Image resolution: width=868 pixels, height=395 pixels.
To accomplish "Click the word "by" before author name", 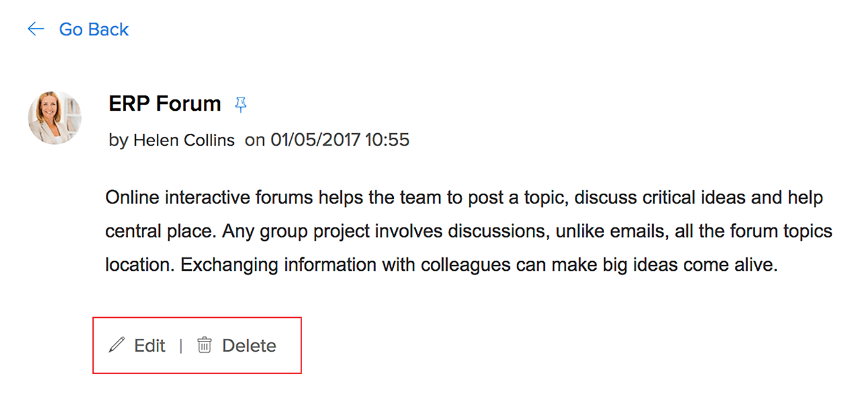I will click(x=119, y=140).
